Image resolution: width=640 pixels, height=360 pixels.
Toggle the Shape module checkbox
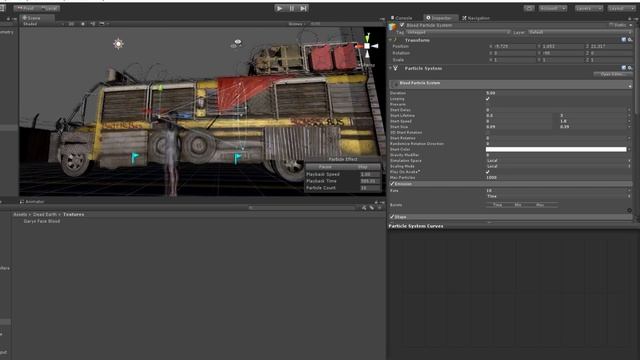[x=392, y=217]
